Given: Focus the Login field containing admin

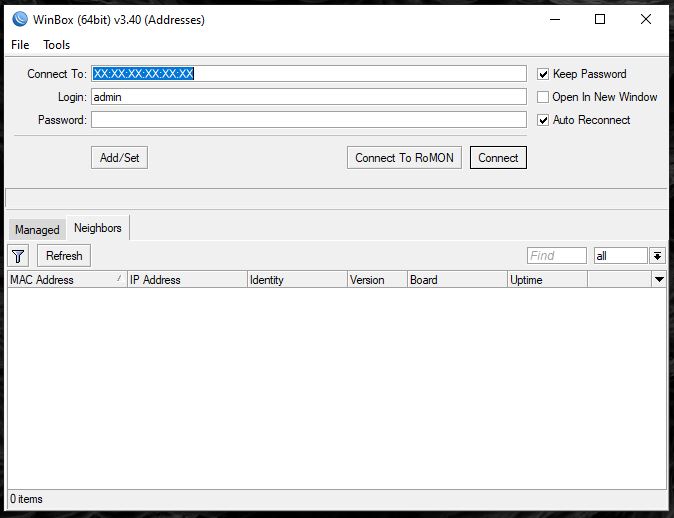Looking at the screenshot, I should pos(309,97).
